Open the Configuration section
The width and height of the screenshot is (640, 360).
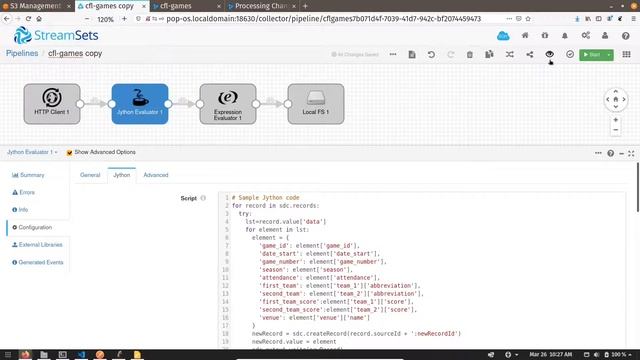(x=32, y=227)
